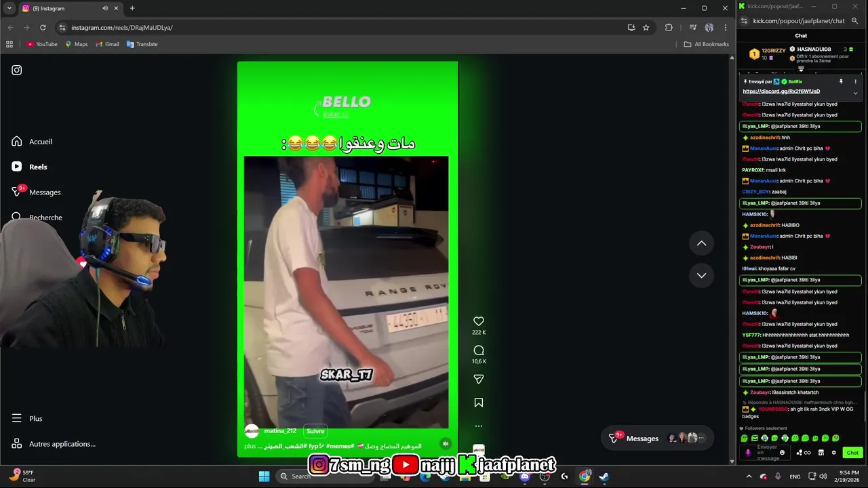Viewport: 868px width, 488px height.
Task: Reload the Instagram page
Action: [x=43, y=28]
